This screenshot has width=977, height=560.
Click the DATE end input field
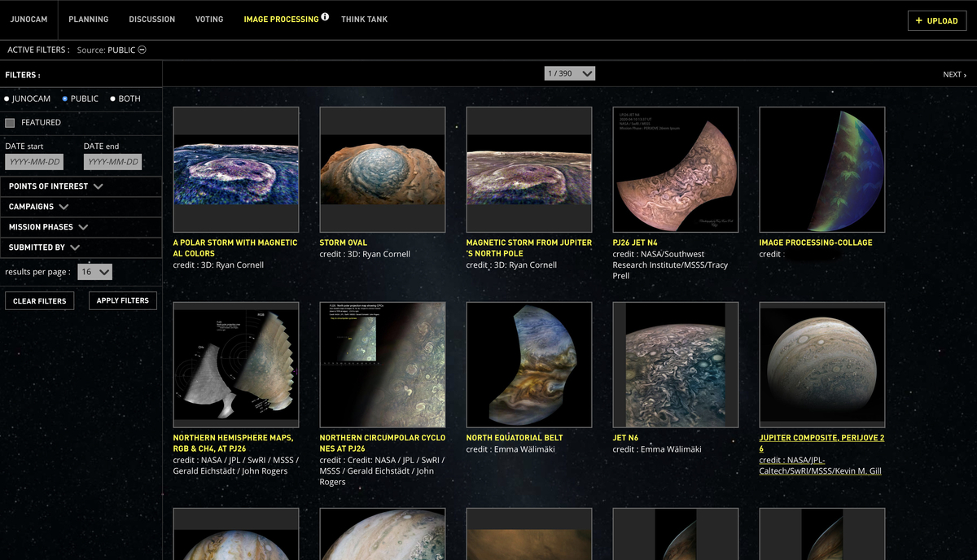112,162
